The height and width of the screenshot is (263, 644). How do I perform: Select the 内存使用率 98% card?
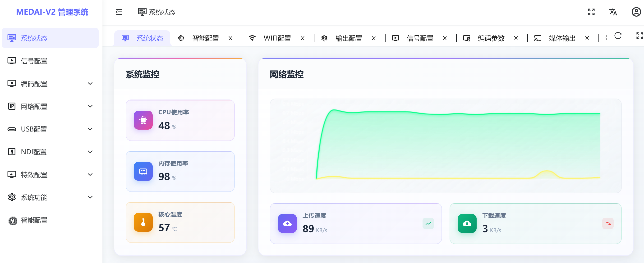(x=180, y=171)
